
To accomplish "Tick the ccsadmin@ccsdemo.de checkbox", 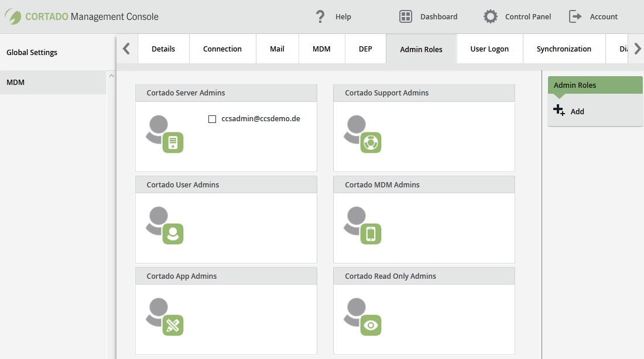I will [x=212, y=119].
